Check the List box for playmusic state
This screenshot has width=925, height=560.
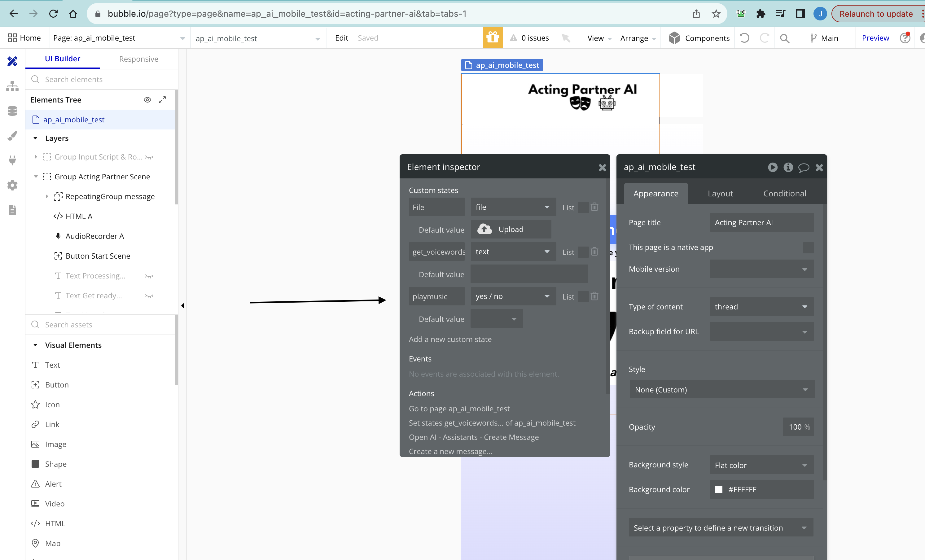click(583, 296)
